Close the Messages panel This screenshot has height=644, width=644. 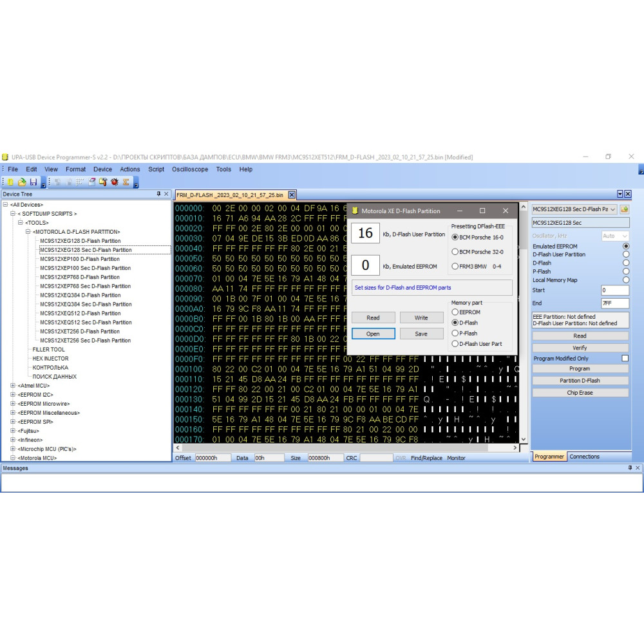[x=638, y=468]
